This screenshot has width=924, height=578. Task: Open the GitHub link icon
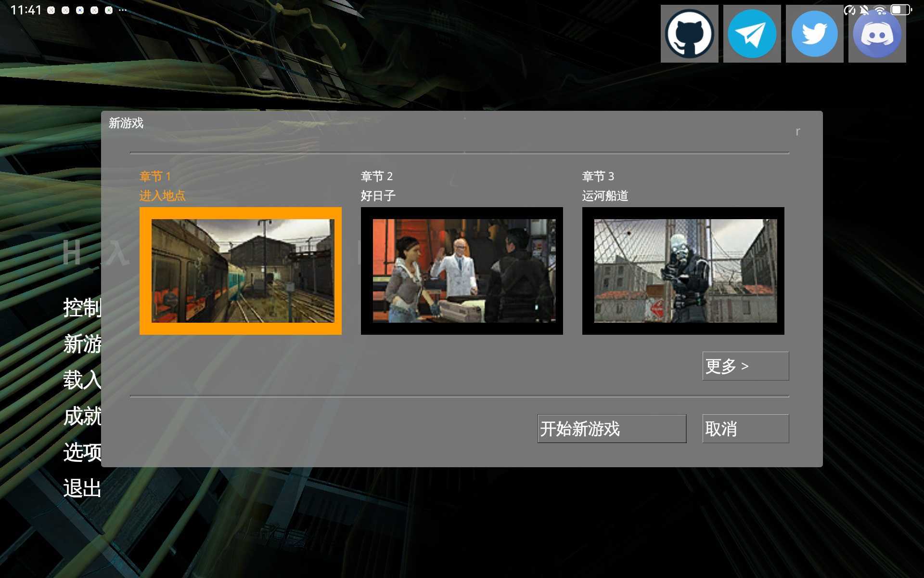pos(689,34)
